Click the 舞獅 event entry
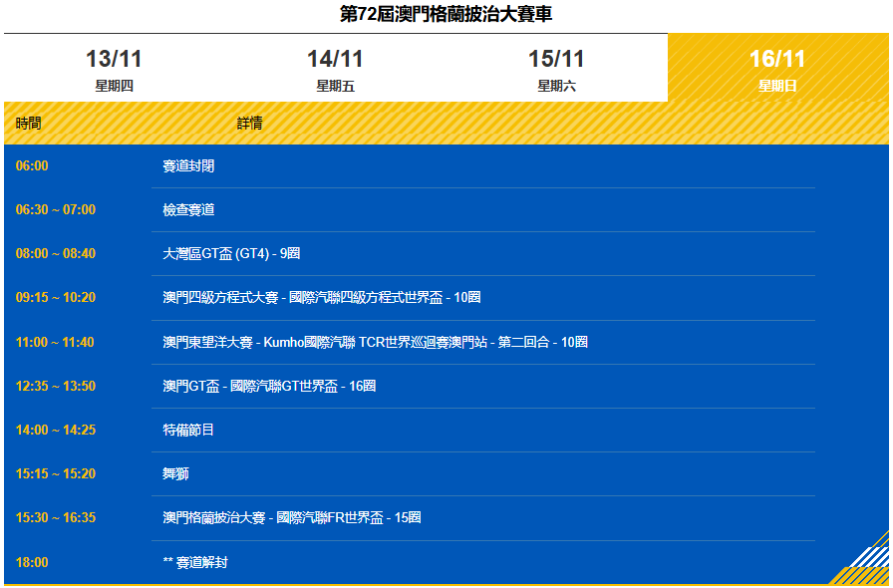This screenshot has height=588, width=893. [175, 474]
